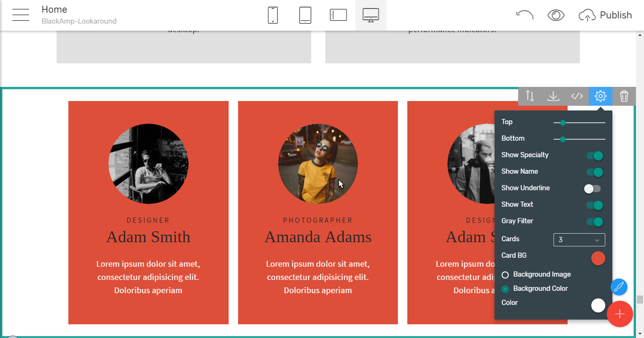Click the red add block button
Screen dimensions: 644x338
point(619,314)
